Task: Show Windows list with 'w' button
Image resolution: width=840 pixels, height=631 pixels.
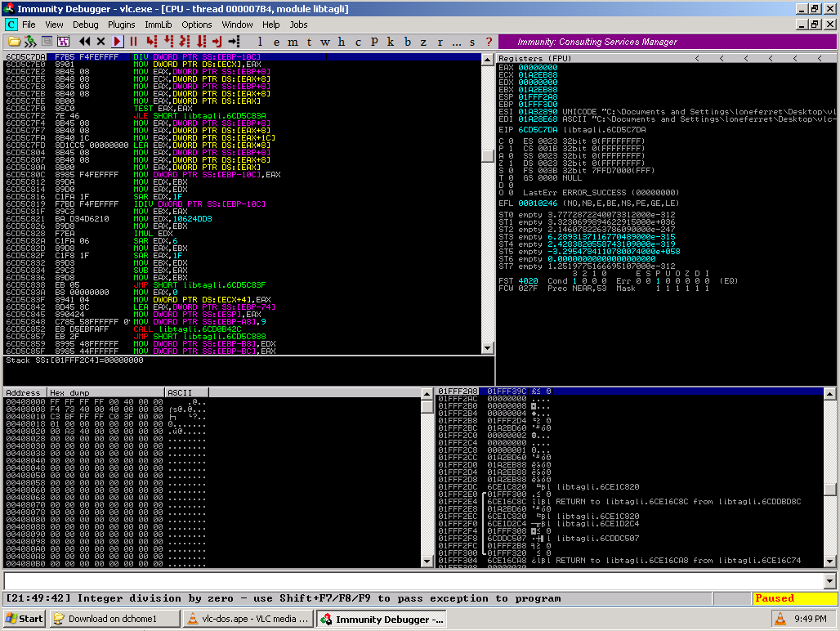Action: (x=325, y=42)
